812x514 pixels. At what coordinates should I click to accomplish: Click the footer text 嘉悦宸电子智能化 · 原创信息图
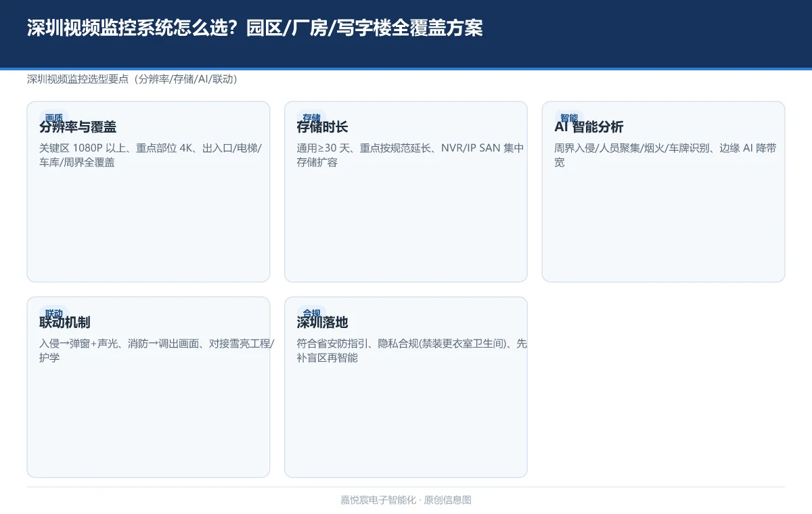(406, 500)
